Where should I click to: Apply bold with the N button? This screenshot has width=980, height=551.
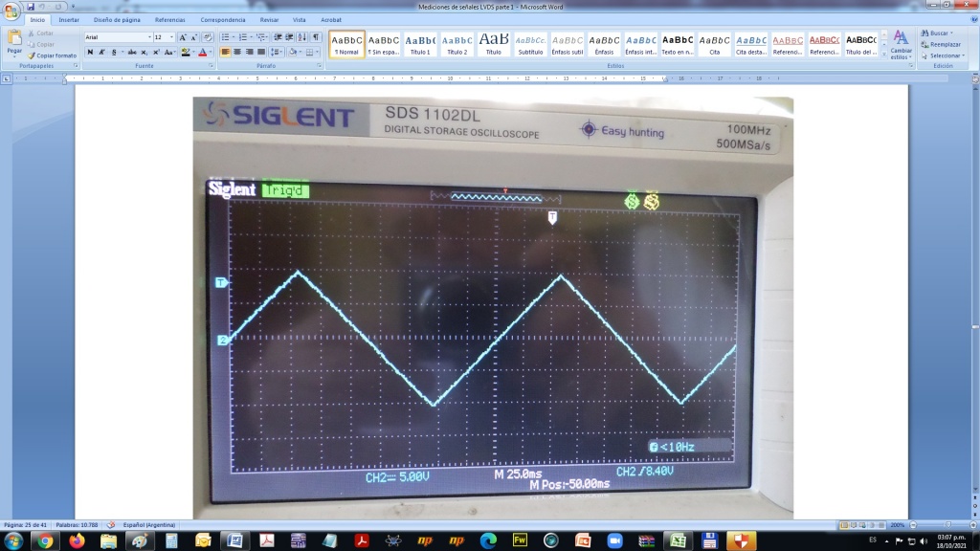click(x=90, y=52)
